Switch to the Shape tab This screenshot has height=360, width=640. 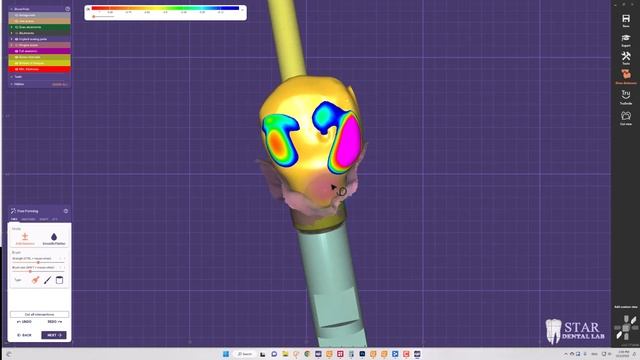click(44, 219)
